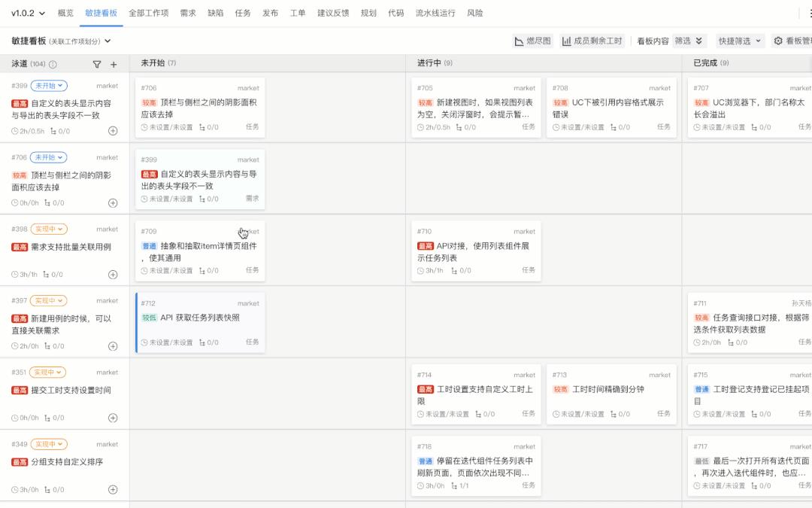Viewport: 812px width, 508px height.
Task: Change status 实现中 on swimlane #351
Action: (x=49, y=373)
